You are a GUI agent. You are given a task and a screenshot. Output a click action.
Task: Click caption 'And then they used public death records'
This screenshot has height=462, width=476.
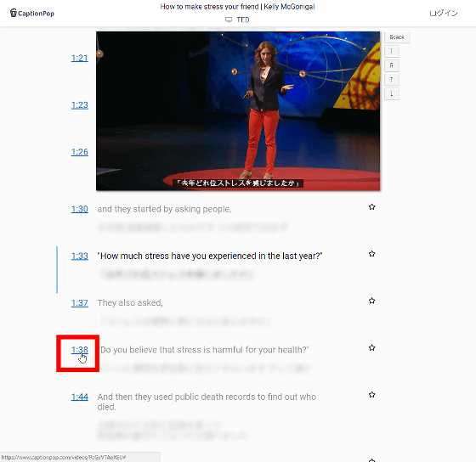coord(207,402)
